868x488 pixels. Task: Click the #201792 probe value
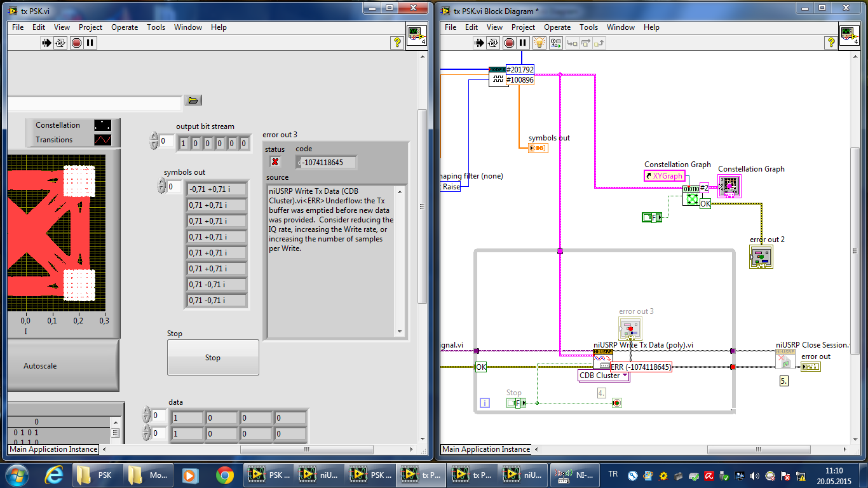(x=520, y=69)
